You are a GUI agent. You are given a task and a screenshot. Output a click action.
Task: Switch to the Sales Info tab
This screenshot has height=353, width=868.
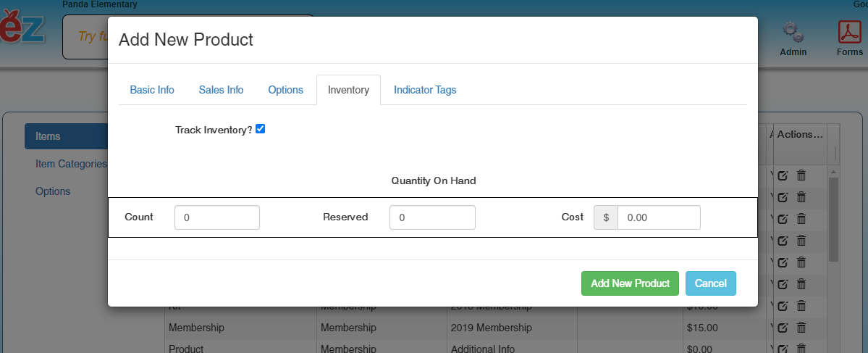pos(221,90)
